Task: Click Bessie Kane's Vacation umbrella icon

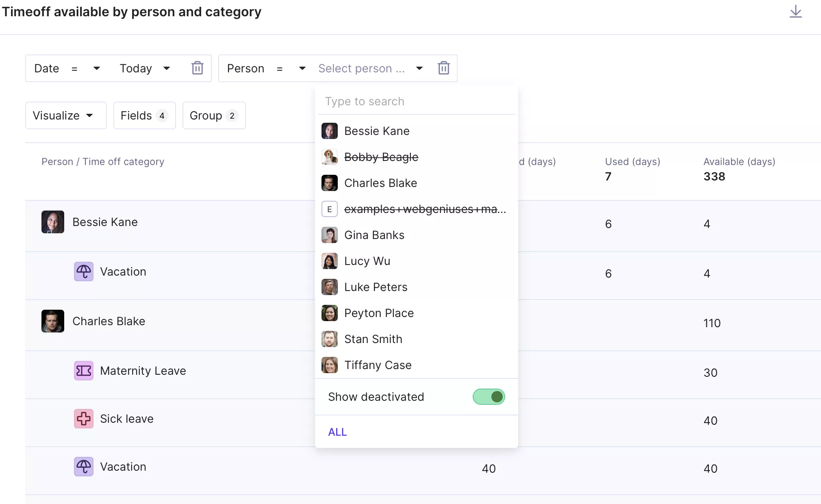Action: pyautogui.click(x=84, y=272)
